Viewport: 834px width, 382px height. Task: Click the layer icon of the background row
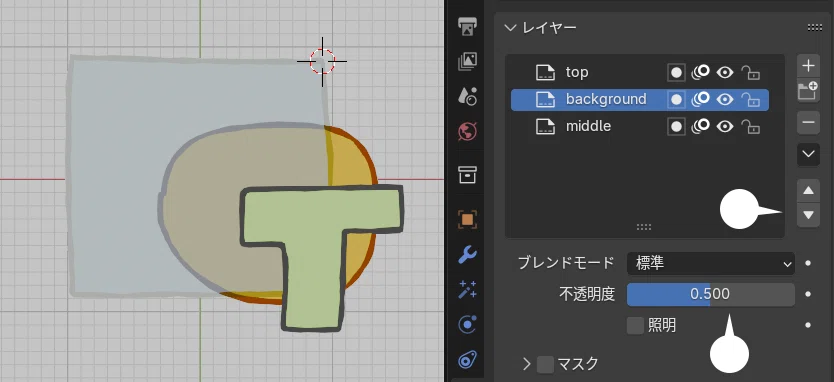545,99
